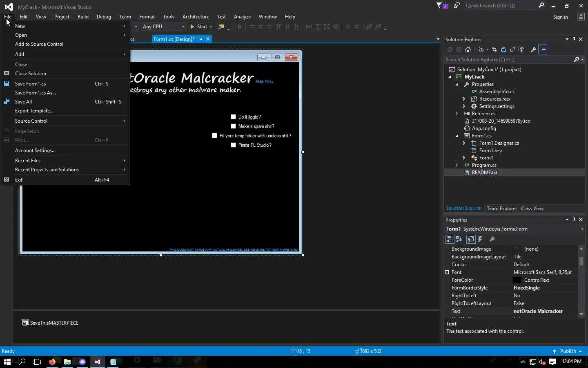
Task: Click Search Solution Explorer input field
Action: click(508, 60)
